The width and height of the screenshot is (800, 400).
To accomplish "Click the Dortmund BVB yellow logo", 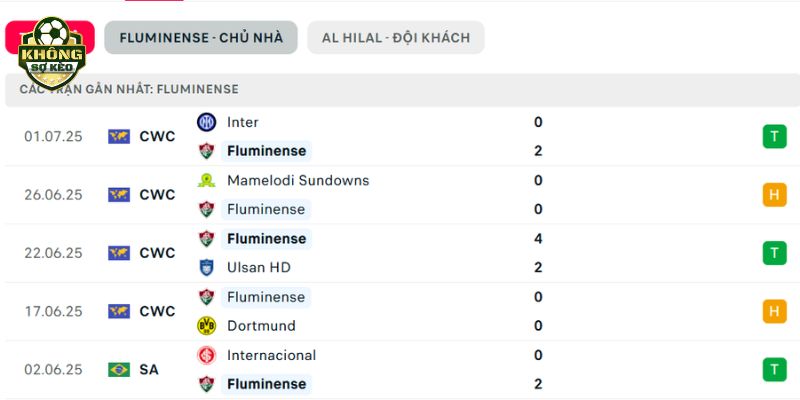I will [x=207, y=326].
